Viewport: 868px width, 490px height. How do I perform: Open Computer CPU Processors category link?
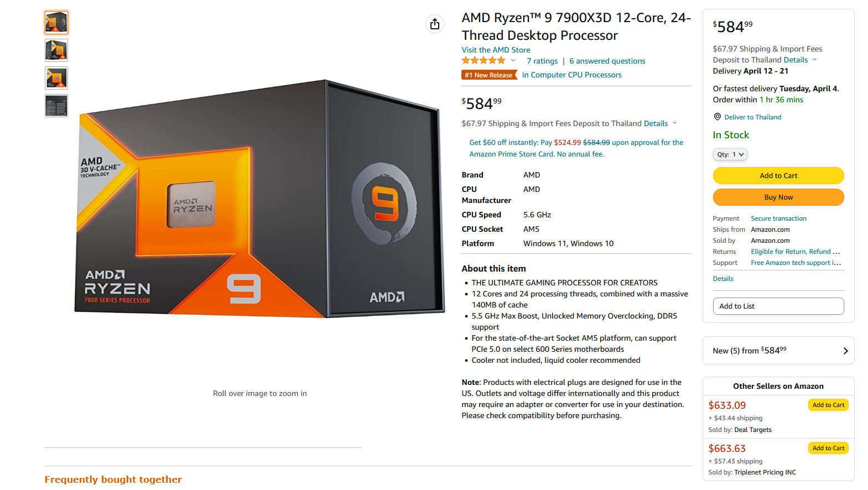tap(571, 75)
